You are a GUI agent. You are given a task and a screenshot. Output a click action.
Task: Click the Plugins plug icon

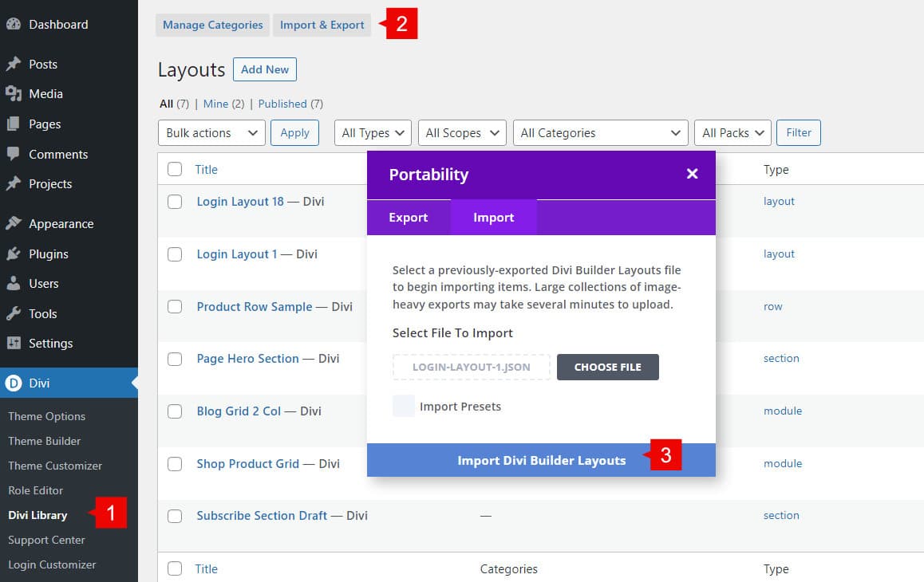click(x=13, y=254)
